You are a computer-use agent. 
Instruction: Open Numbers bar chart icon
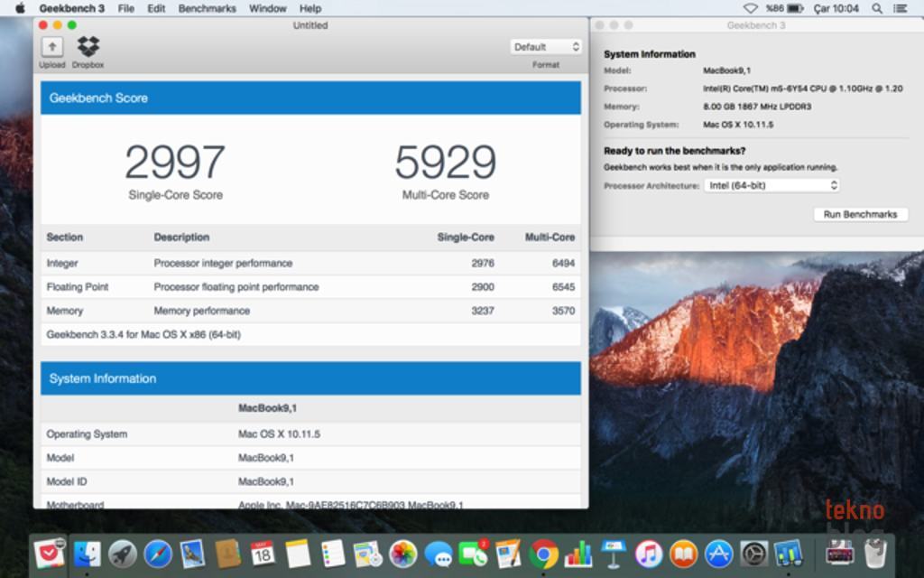click(x=578, y=555)
